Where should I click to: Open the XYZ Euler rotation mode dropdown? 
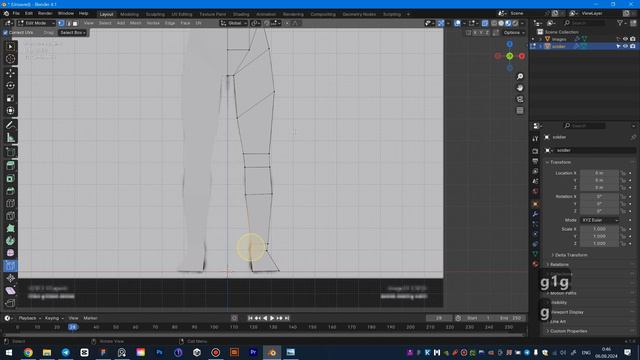600,220
